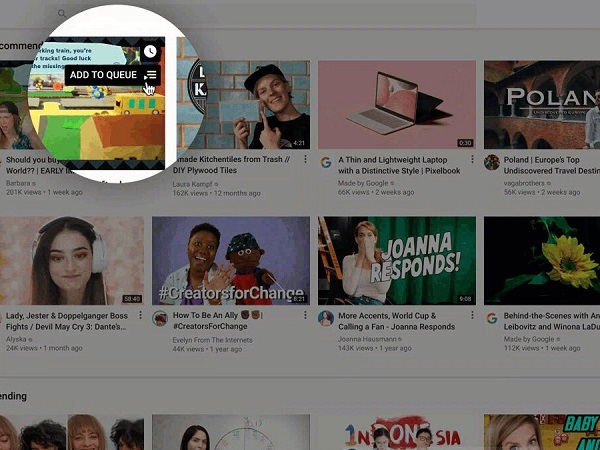This screenshot has width=600, height=450.
Task: Go to Laura Kampf channel
Action: coord(192,184)
